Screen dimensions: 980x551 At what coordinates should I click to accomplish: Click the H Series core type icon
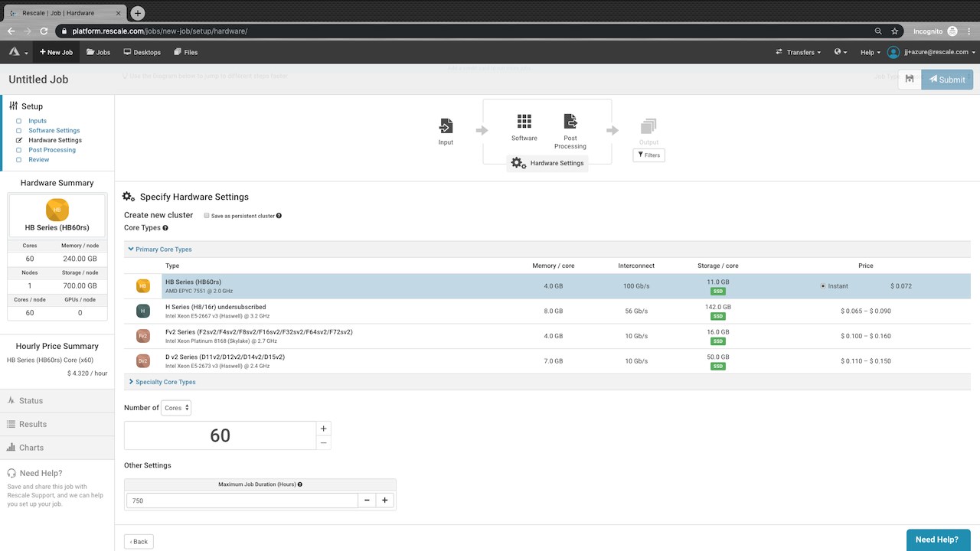(x=142, y=311)
